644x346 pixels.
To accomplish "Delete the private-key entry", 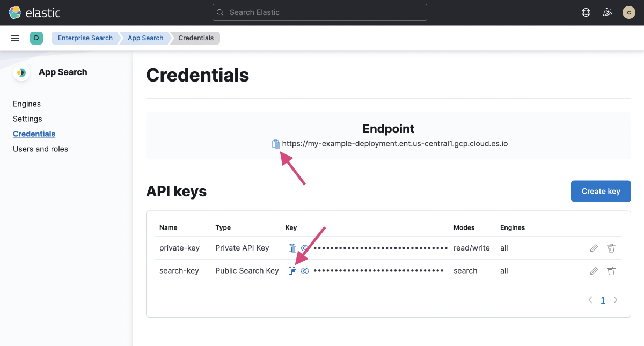I will click(611, 248).
